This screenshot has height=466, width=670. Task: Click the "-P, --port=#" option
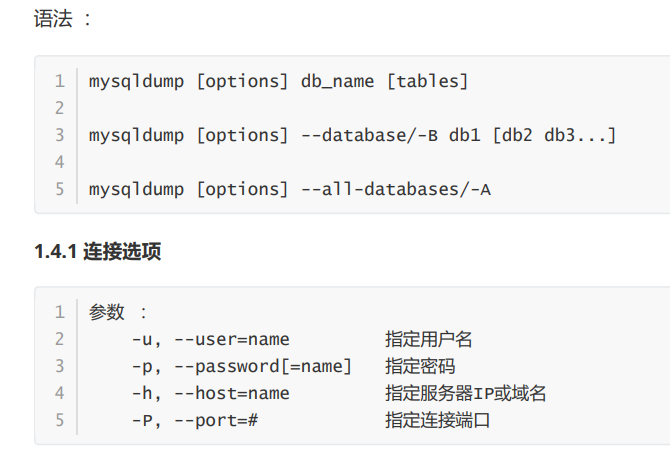195,420
